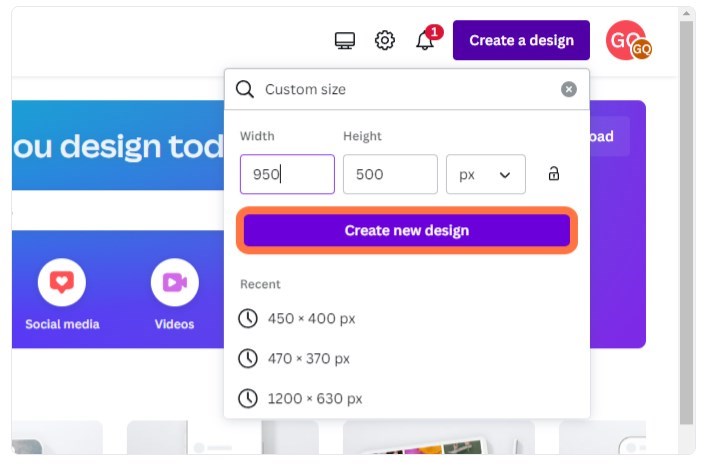
Task: Open the px units dropdown
Action: [x=486, y=174]
